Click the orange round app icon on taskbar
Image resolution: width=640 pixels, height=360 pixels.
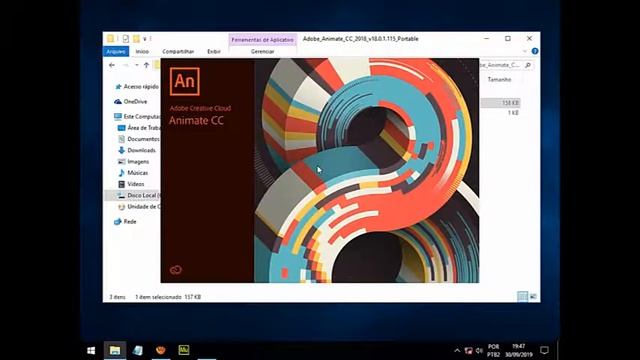pyautogui.click(x=161, y=350)
